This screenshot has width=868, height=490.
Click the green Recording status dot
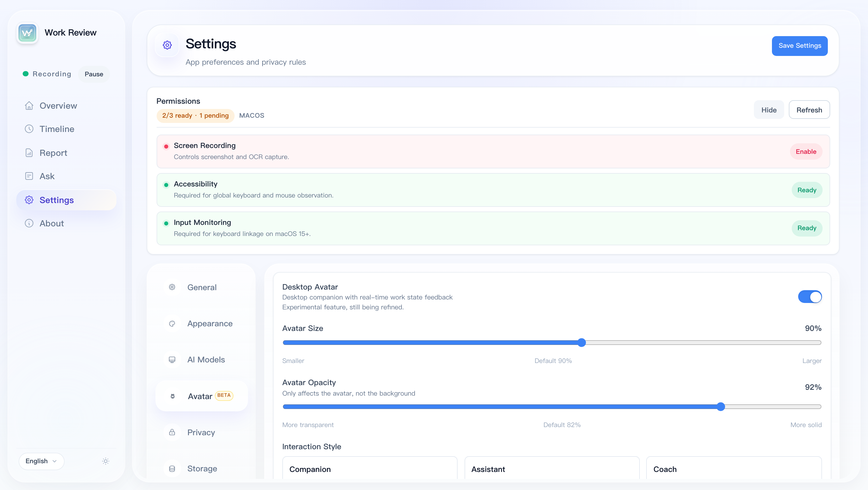(x=25, y=74)
